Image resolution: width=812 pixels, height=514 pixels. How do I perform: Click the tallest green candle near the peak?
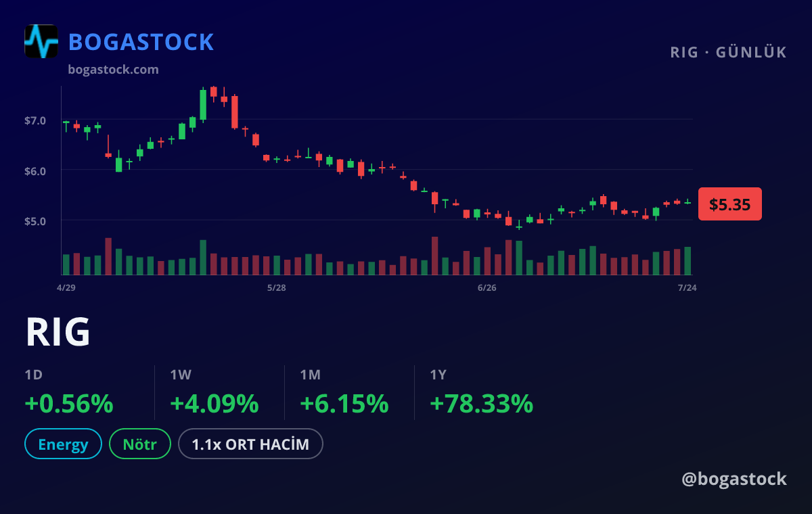[x=203, y=104]
